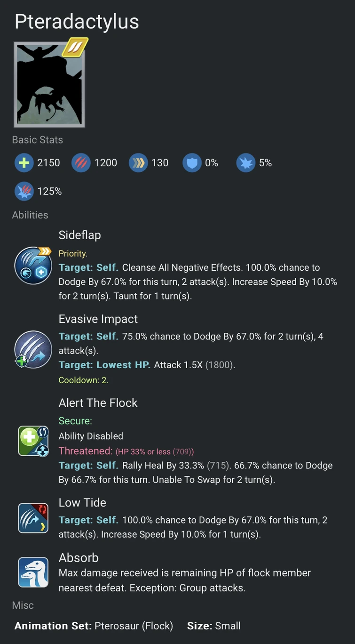
Task: Click the Animation Set Pterosaur (Flock) text
Action: click(x=94, y=626)
